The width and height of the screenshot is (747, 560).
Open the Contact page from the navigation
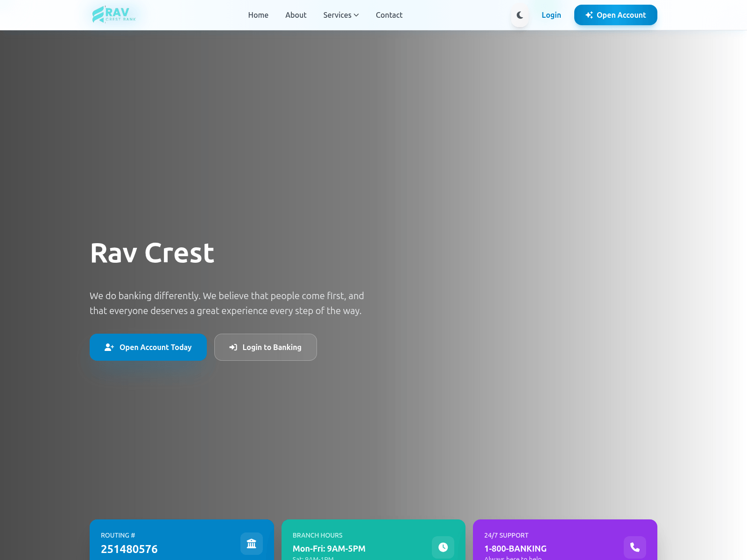(x=388, y=15)
